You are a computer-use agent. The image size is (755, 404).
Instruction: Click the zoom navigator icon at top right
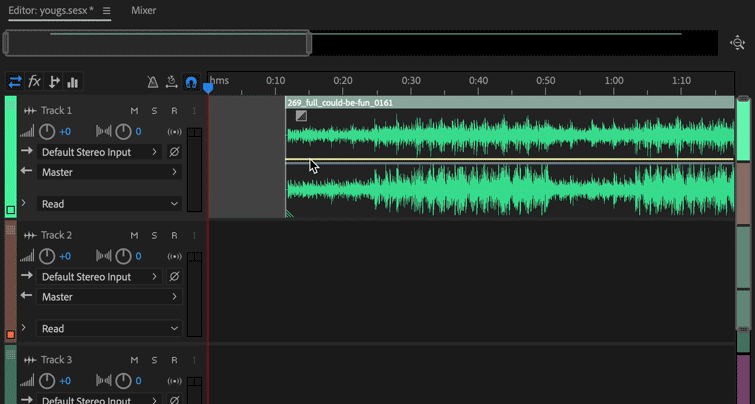tap(738, 43)
